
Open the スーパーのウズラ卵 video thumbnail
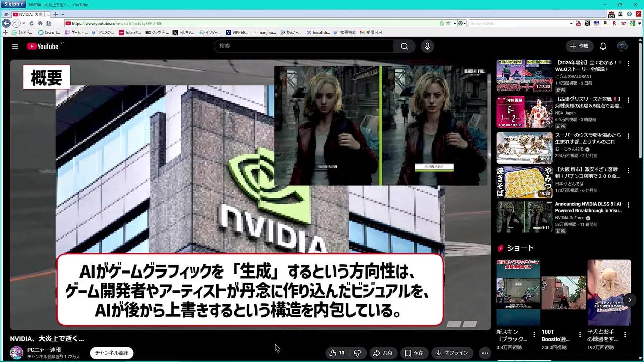pyautogui.click(x=524, y=148)
